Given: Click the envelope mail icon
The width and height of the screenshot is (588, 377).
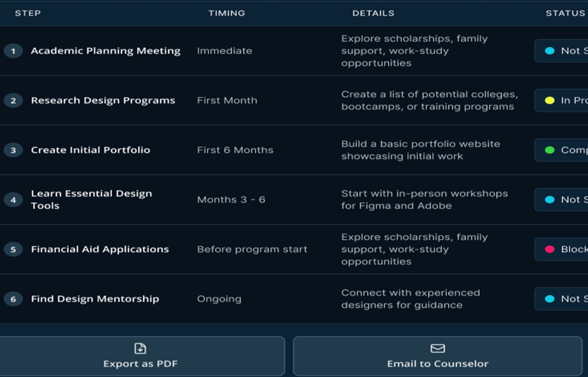Looking at the screenshot, I should tap(437, 348).
